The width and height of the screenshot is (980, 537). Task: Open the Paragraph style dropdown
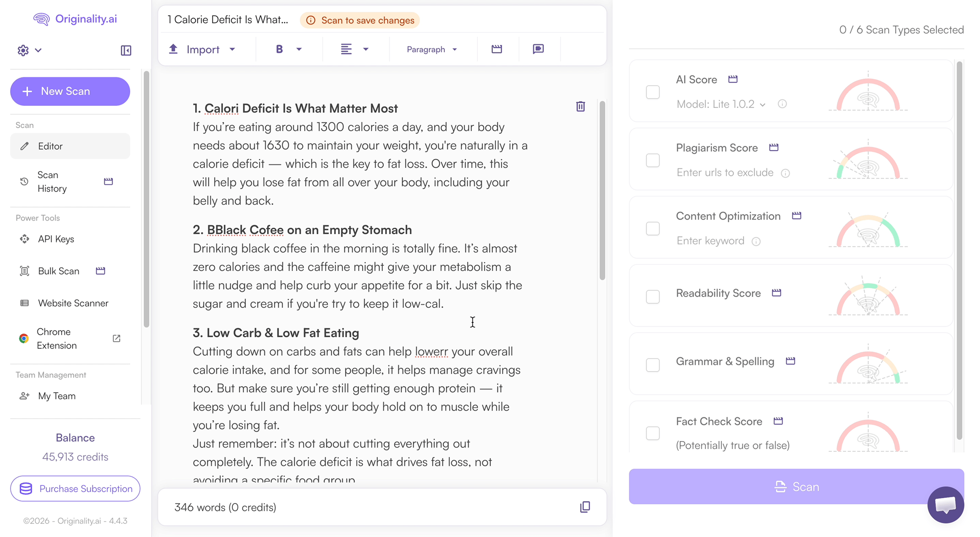click(432, 49)
